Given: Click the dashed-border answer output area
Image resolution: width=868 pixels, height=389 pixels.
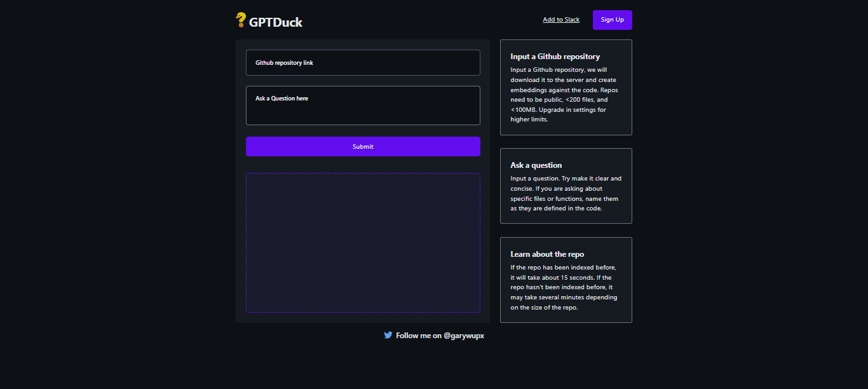Looking at the screenshot, I should pos(362,242).
